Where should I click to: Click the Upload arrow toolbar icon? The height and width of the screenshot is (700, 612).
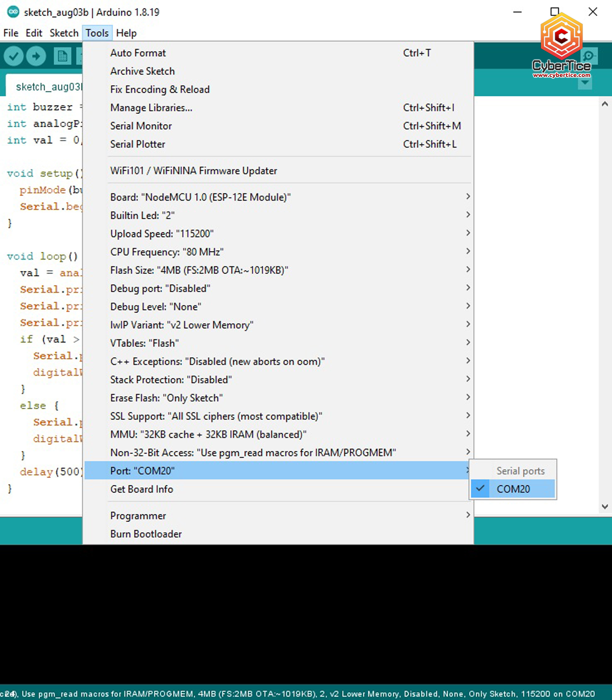(x=36, y=56)
